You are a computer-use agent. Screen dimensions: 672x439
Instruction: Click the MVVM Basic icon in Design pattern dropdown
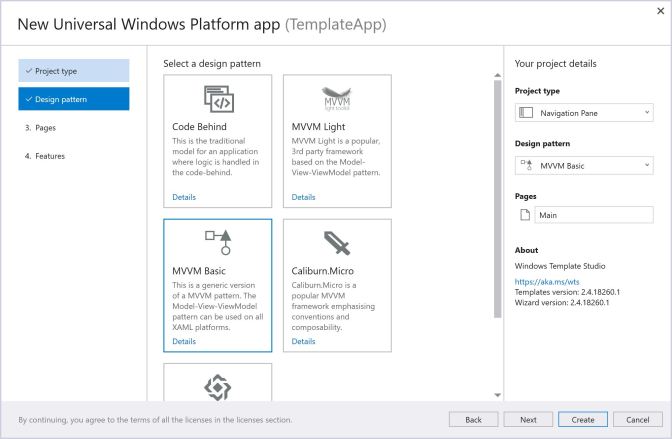click(526, 165)
